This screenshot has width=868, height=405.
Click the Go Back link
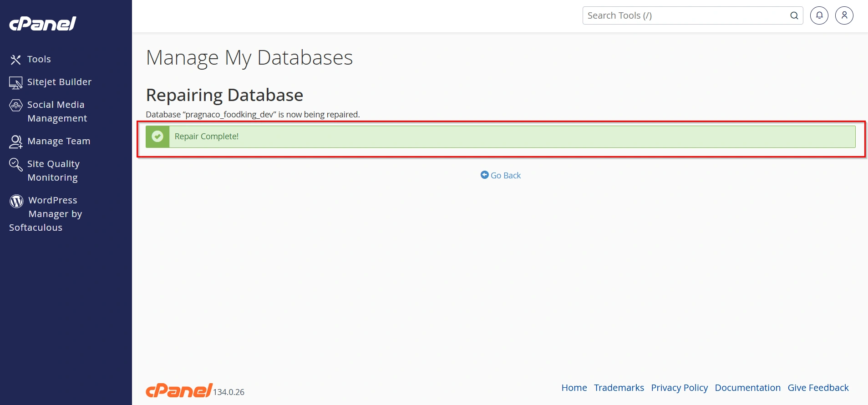[x=501, y=175]
